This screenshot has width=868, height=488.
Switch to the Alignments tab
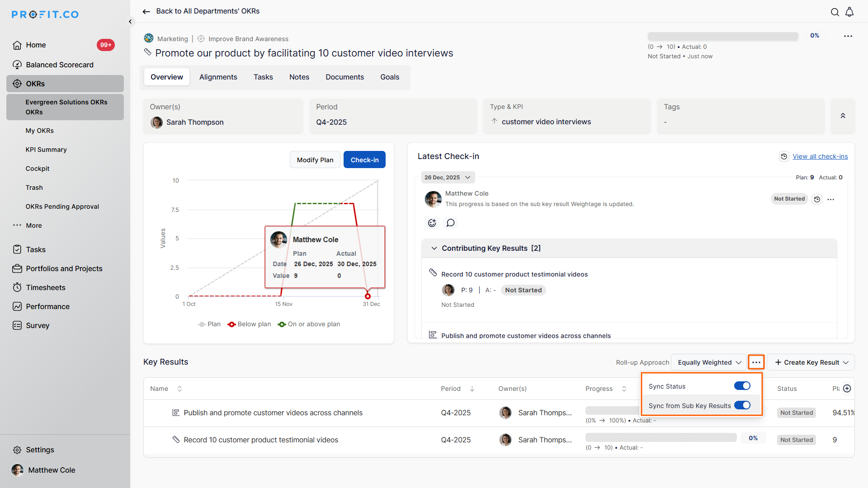point(218,77)
